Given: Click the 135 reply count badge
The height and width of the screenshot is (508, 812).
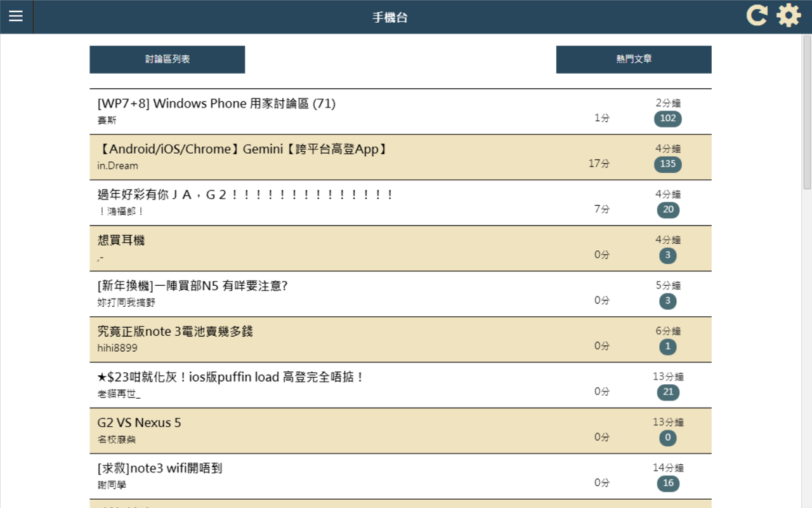Looking at the screenshot, I should pos(668,164).
